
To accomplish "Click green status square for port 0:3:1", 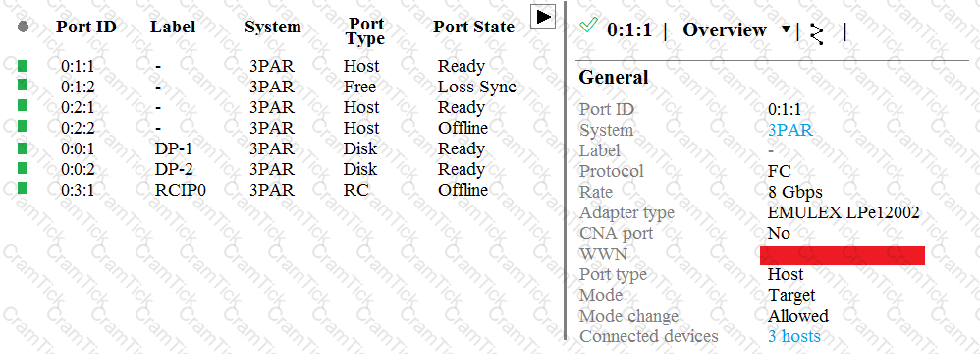I will (x=23, y=188).
